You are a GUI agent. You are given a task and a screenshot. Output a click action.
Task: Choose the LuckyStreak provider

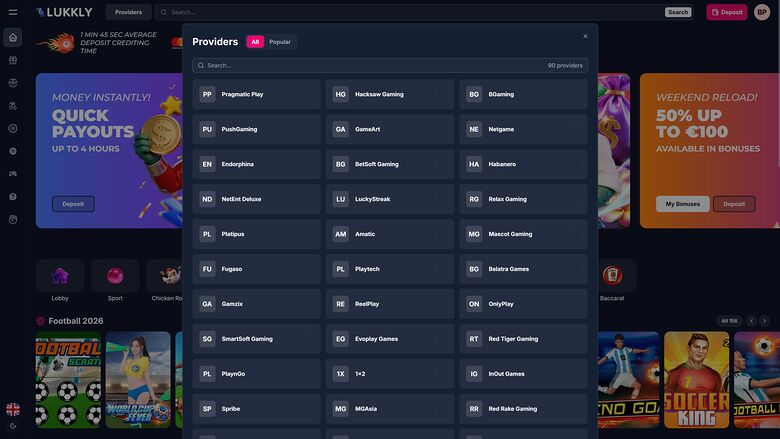click(390, 199)
